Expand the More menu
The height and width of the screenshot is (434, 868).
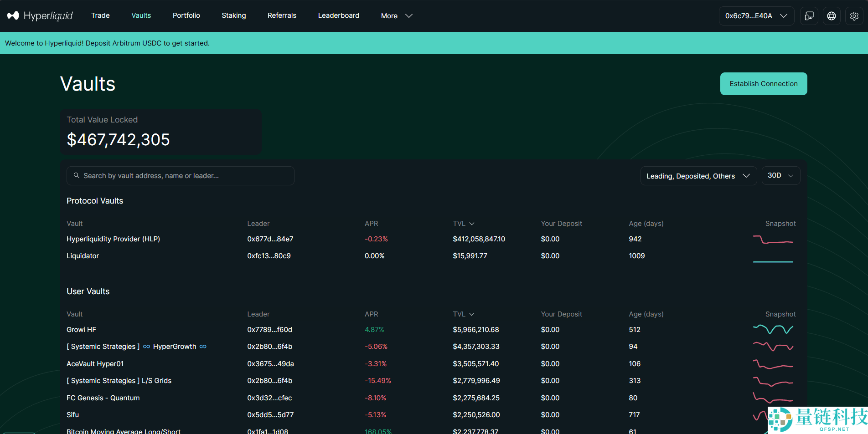click(397, 16)
